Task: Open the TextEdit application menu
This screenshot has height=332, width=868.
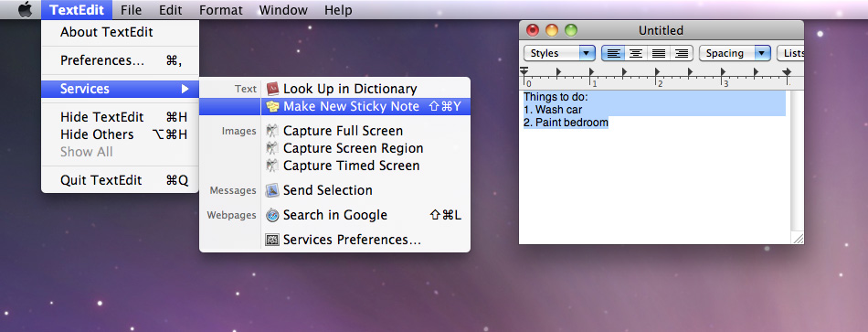Action: [x=77, y=9]
